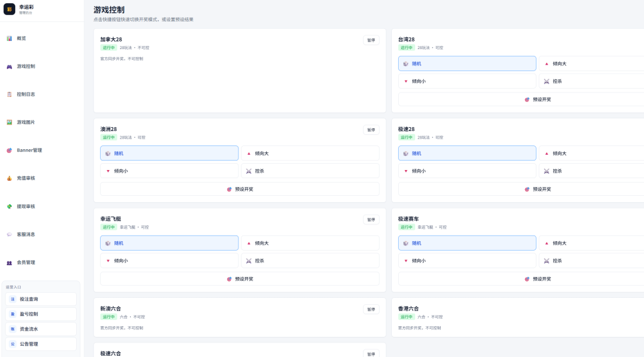The image size is (644, 357).
Task: Pause the 澳洲28 game
Action: [x=371, y=130]
